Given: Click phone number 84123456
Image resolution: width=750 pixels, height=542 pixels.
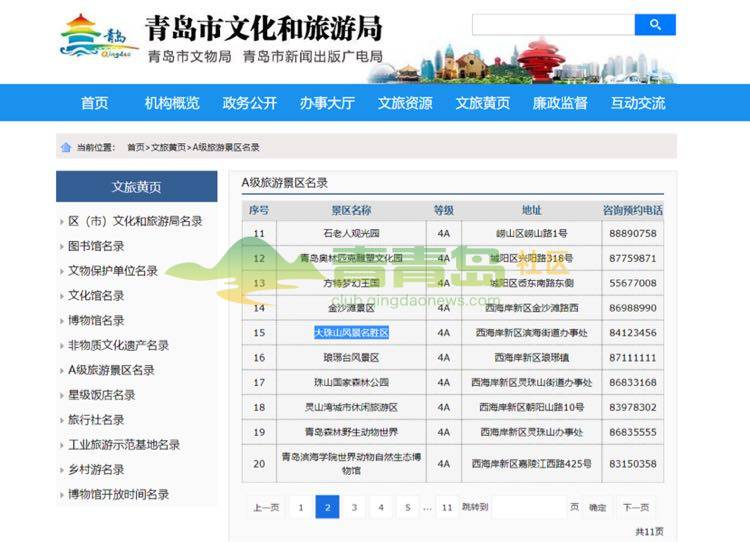Looking at the screenshot, I should (632, 332).
